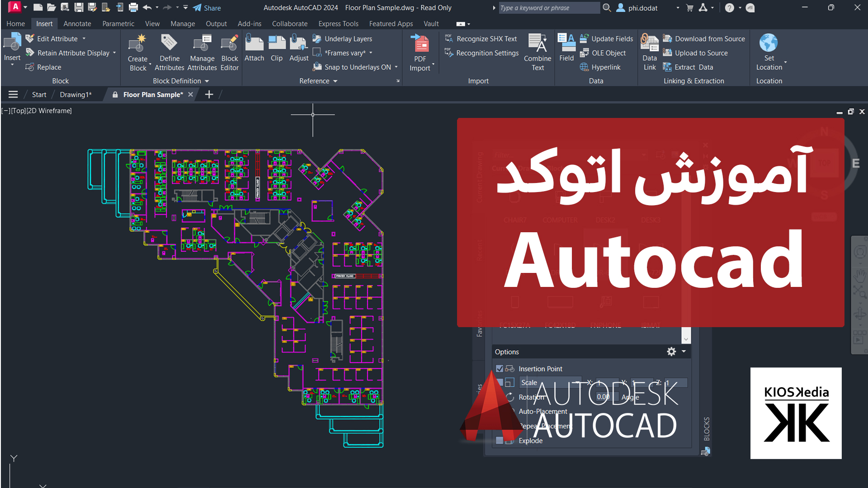Viewport: 868px width, 488px height.
Task: Click the Attach reference tool
Action: (254, 48)
